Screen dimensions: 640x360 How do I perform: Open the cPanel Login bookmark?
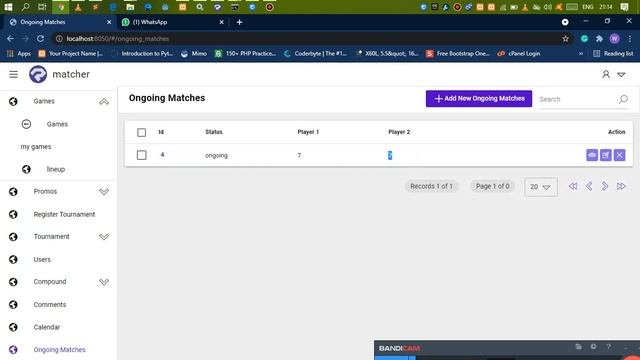click(x=519, y=53)
